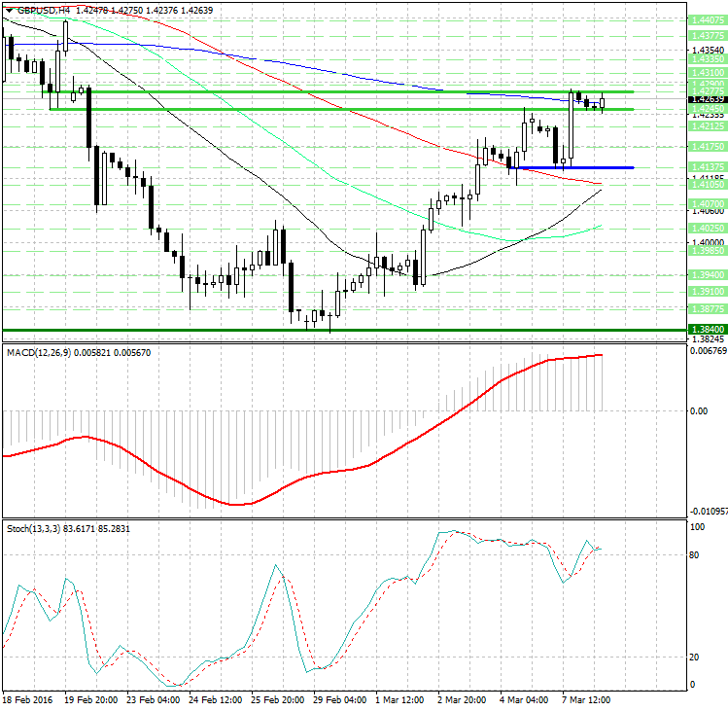This screenshot has height=711, width=728.
Task: Click the 18 Feb 2016 date label
Action: [27, 700]
